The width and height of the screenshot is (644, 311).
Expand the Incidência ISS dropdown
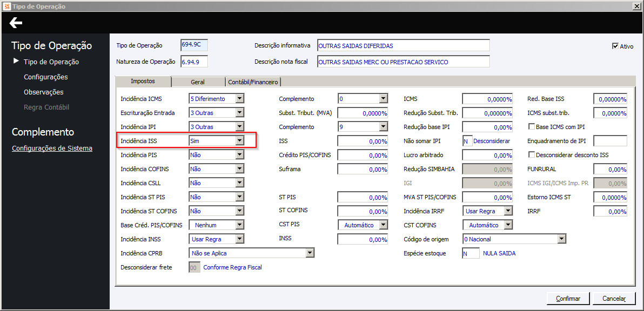240,141
